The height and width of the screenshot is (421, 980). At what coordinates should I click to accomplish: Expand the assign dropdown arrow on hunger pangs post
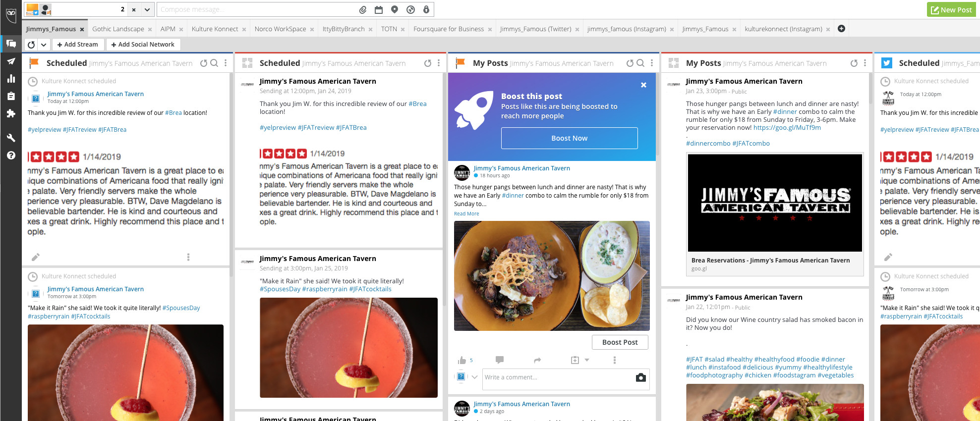587,360
